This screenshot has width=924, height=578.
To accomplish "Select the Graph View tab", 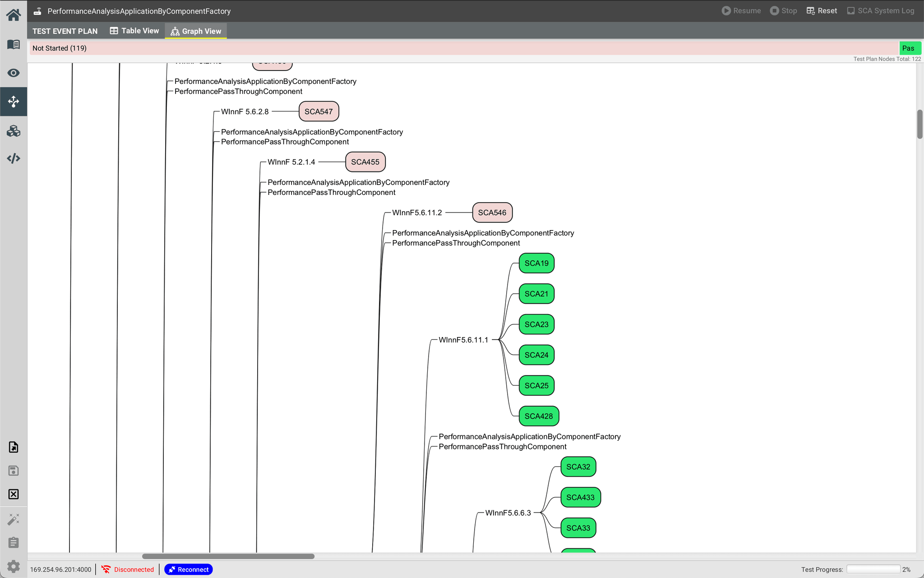I will (x=195, y=31).
